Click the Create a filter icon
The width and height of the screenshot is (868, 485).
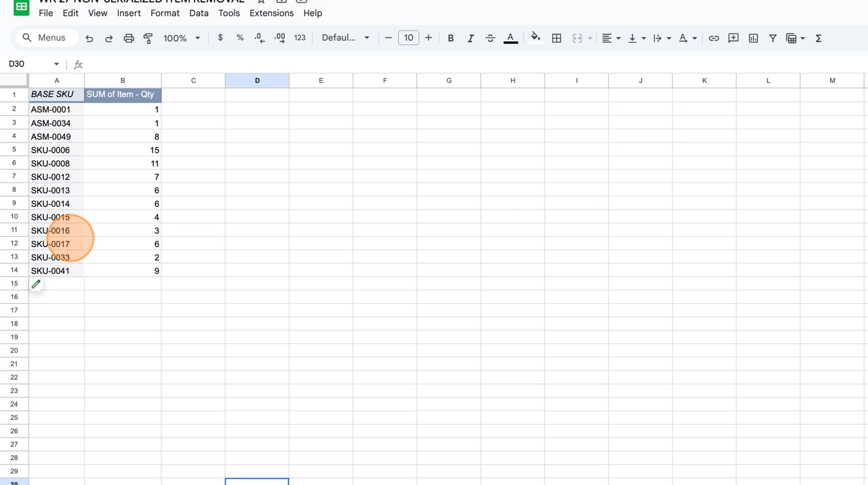pos(772,39)
